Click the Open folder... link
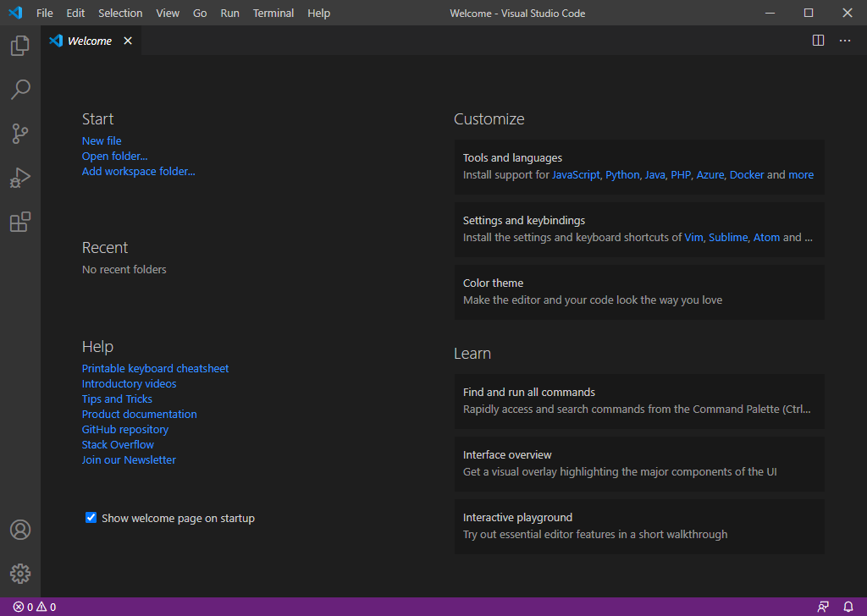The width and height of the screenshot is (867, 616). [x=114, y=156]
